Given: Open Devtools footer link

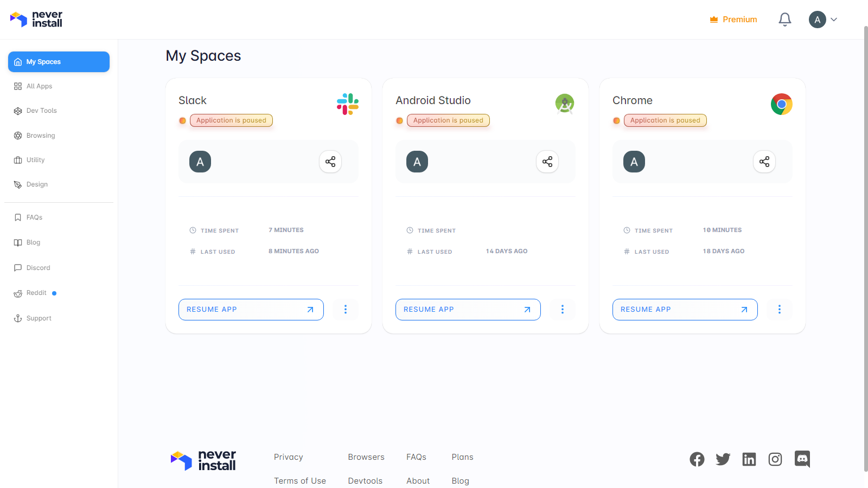Looking at the screenshot, I should click(365, 481).
